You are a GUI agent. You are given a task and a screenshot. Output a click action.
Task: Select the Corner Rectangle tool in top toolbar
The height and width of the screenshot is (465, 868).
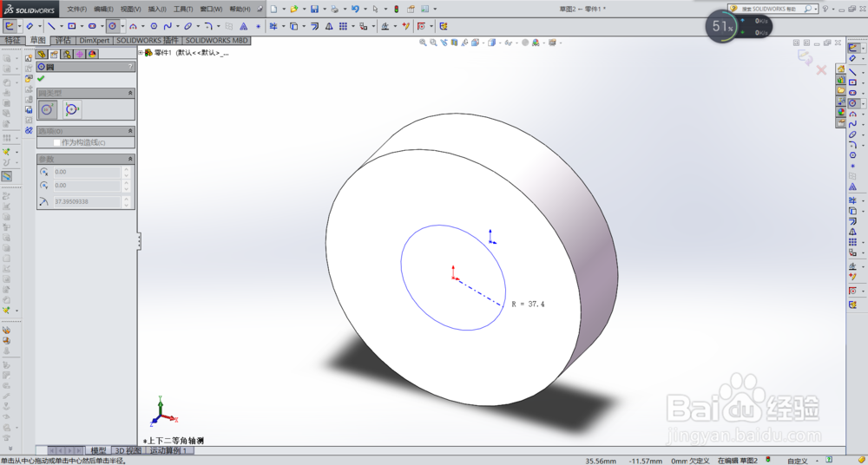72,26
